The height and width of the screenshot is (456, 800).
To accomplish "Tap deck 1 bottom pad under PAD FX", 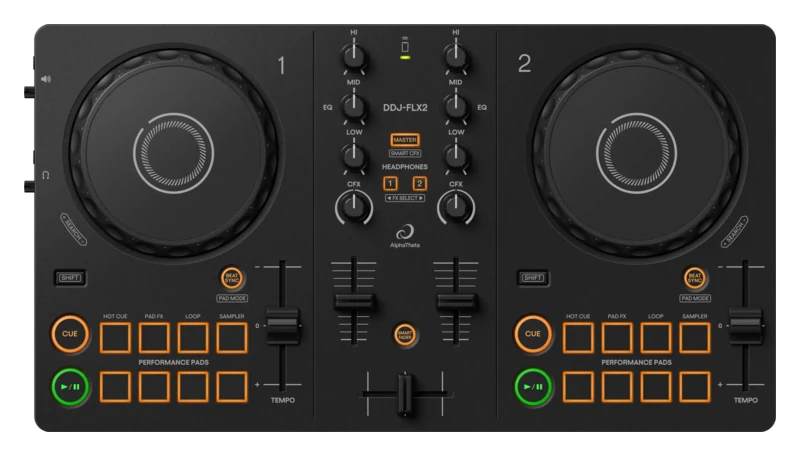I will coord(154,387).
